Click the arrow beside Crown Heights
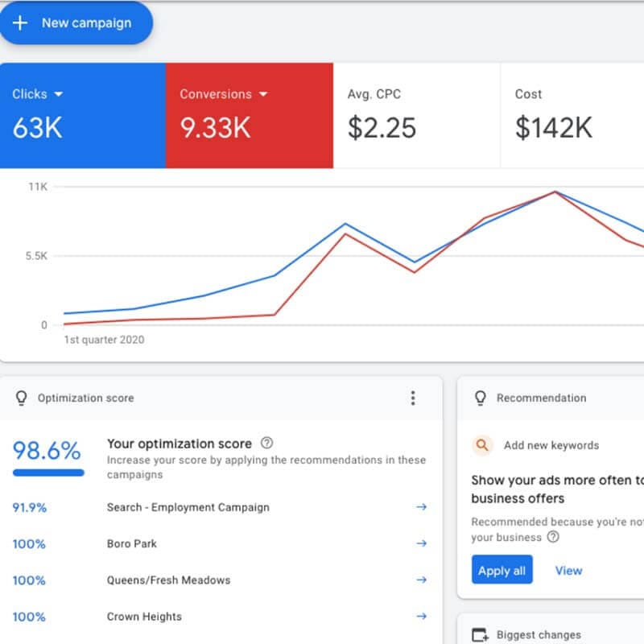 [x=420, y=617]
